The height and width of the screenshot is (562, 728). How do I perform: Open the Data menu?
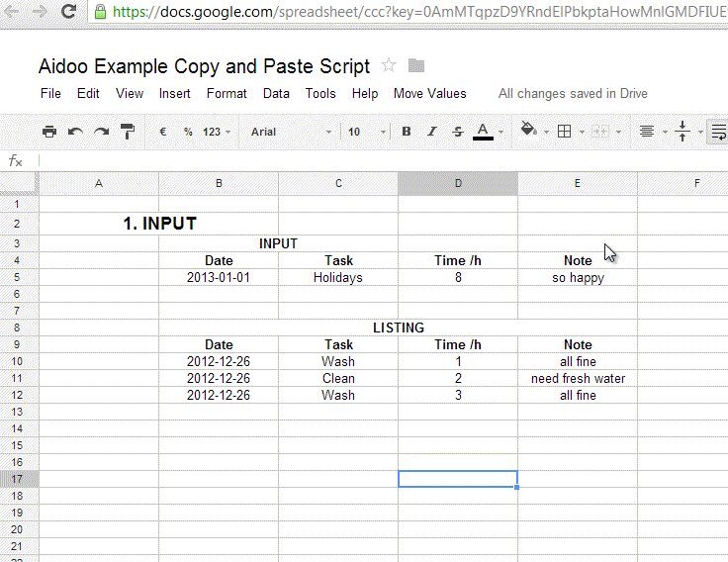coord(276,93)
